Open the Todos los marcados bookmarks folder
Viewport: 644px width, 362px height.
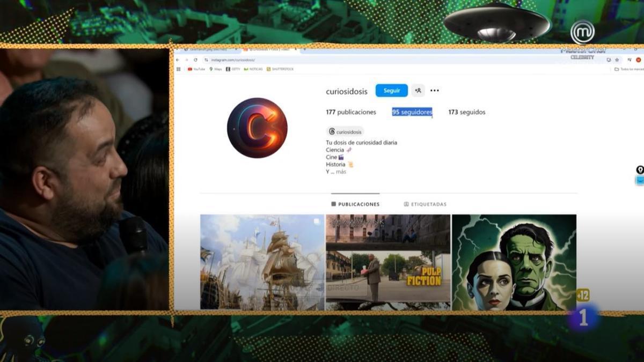tap(628, 69)
